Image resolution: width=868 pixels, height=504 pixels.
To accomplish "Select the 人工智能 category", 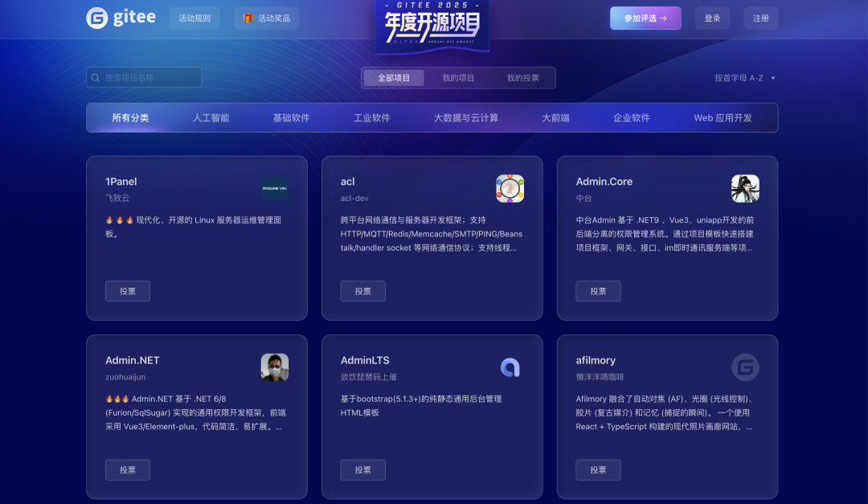I will 211,118.
